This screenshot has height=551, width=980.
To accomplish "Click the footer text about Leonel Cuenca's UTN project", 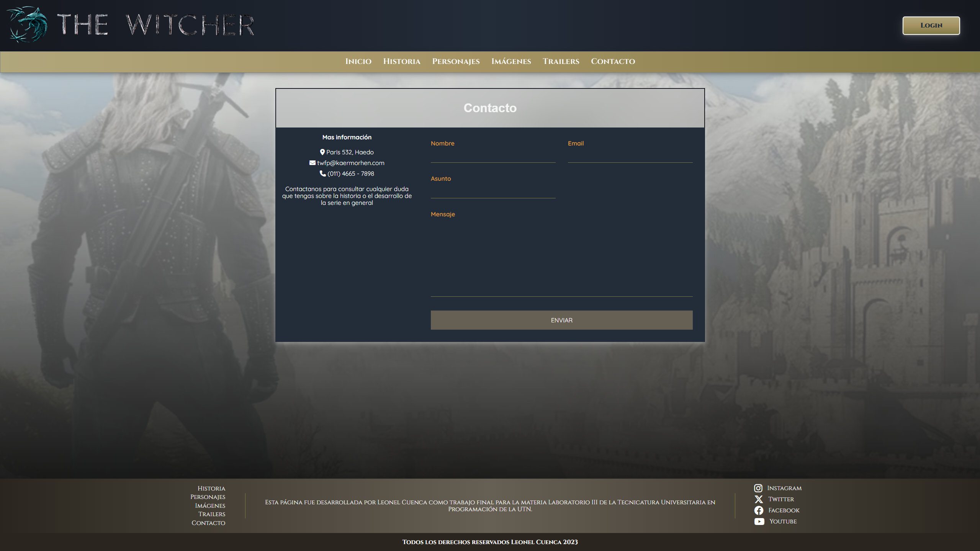I will click(490, 506).
